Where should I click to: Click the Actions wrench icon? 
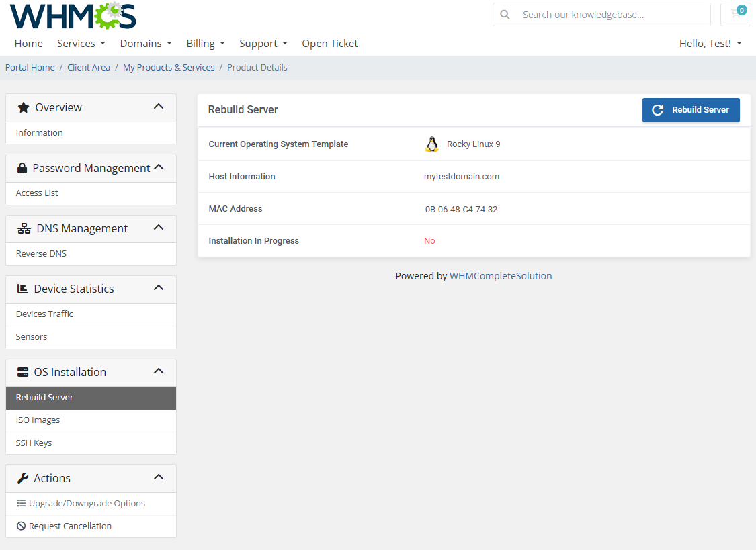(x=23, y=478)
